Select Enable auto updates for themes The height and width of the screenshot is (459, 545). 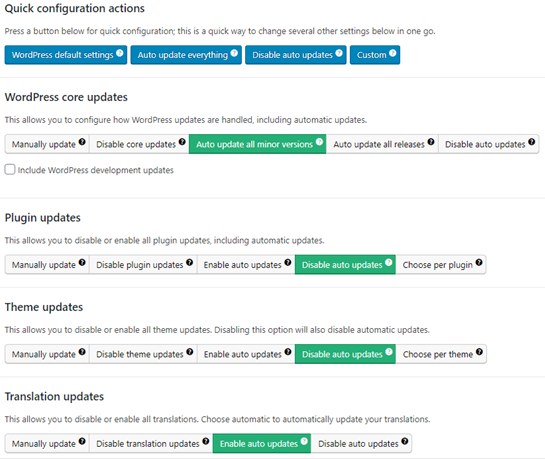pyautogui.click(x=246, y=354)
